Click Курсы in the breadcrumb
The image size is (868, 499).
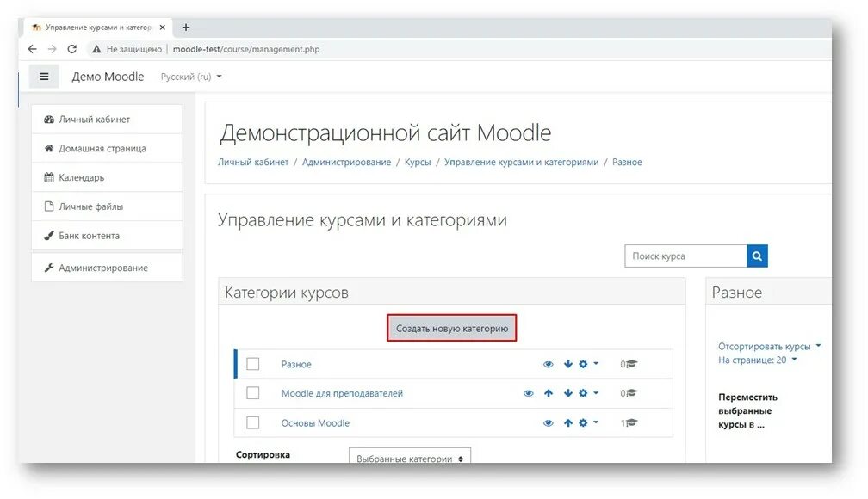click(x=418, y=162)
